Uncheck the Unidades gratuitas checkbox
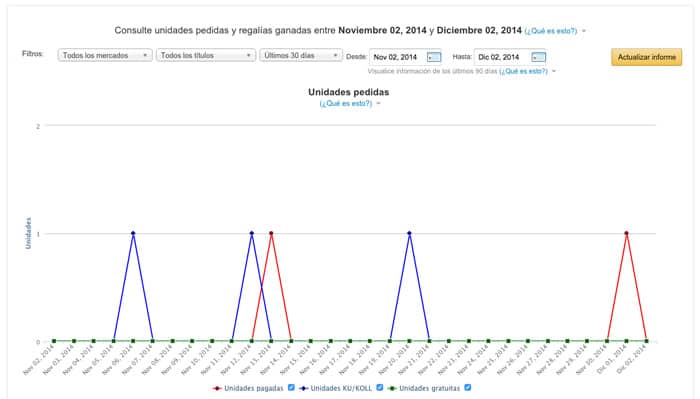 pos(467,387)
